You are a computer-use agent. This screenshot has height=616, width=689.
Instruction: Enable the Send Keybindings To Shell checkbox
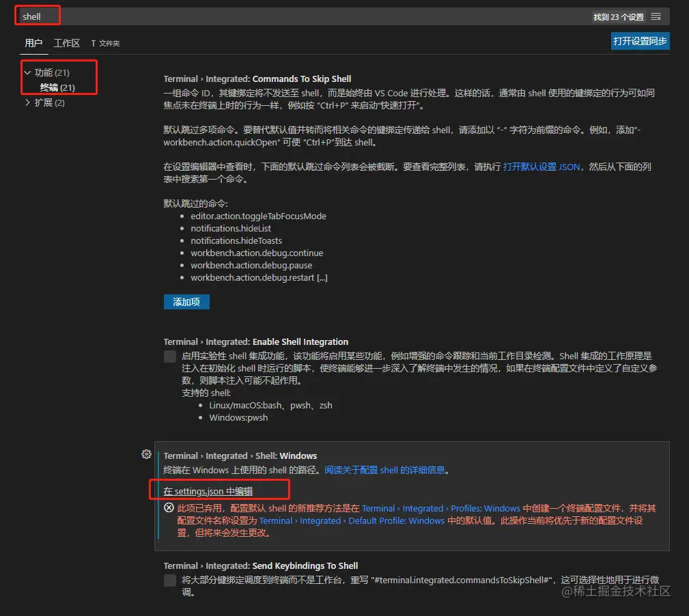click(170, 580)
